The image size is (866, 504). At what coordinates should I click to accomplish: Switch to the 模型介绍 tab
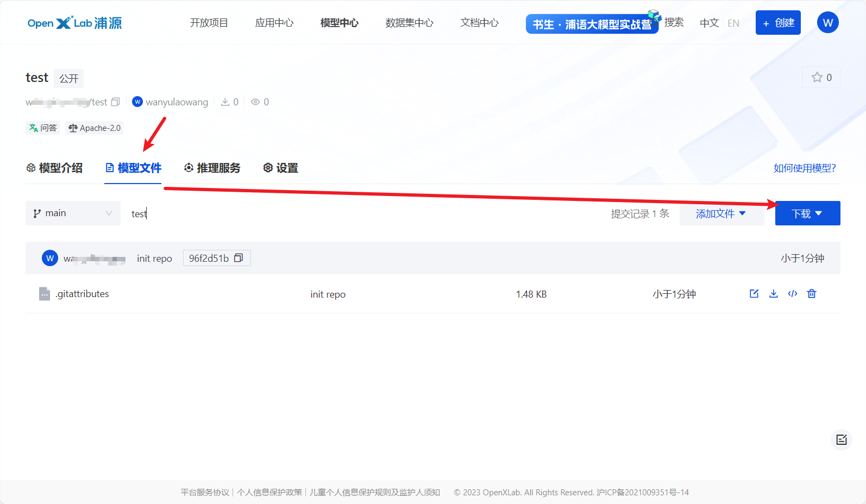(x=54, y=168)
